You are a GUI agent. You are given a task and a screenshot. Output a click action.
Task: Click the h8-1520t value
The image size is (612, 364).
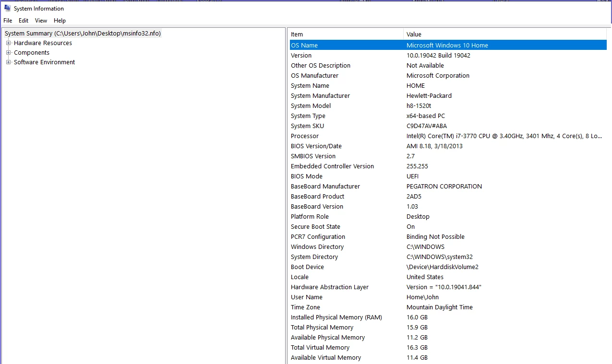point(419,106)
